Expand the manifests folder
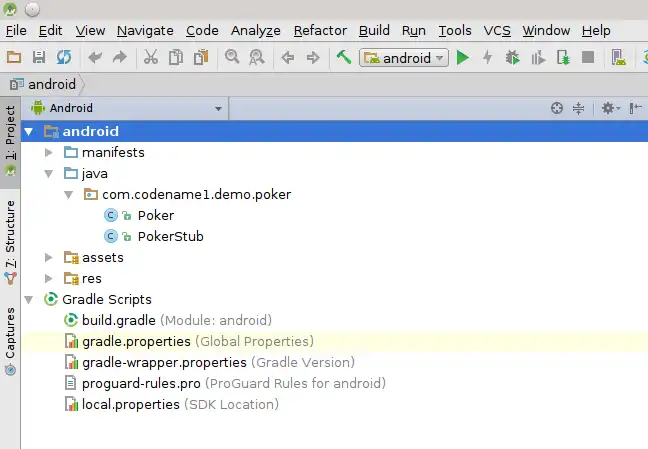648x449 pixels. pos(49,153)
